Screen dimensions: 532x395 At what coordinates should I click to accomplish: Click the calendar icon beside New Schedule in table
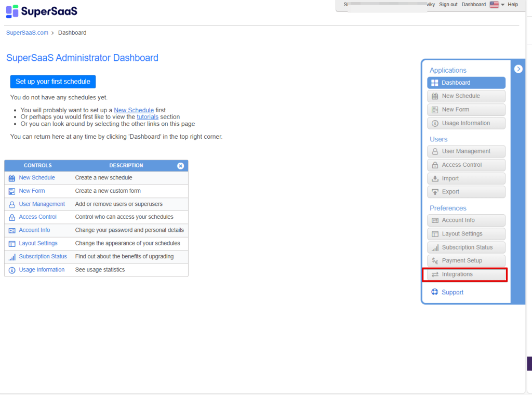coord(12,178)
